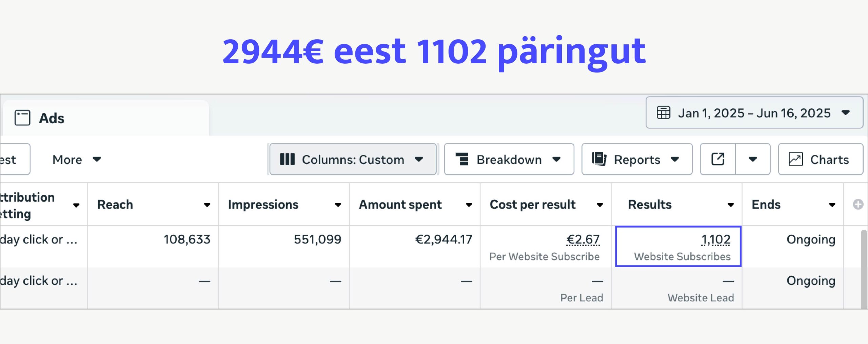Click the Breakdown stacked-lines icon
868x344 pixels.
[462, 159]
